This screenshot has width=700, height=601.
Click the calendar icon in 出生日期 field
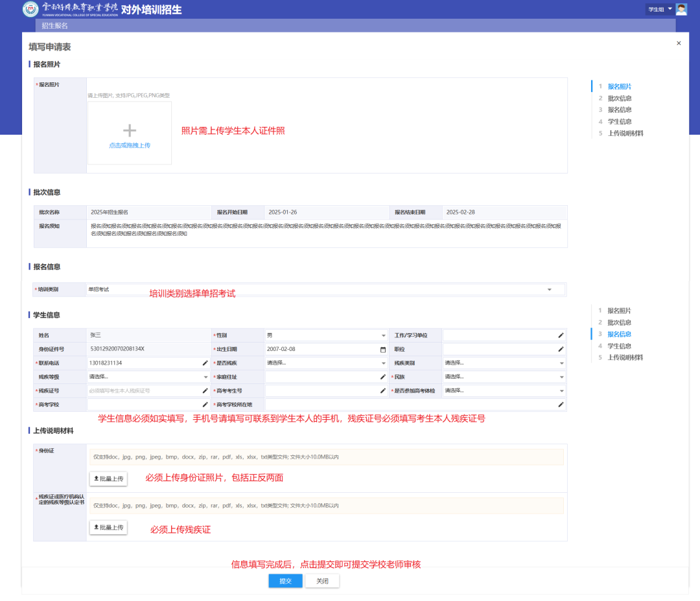(382, 349)
